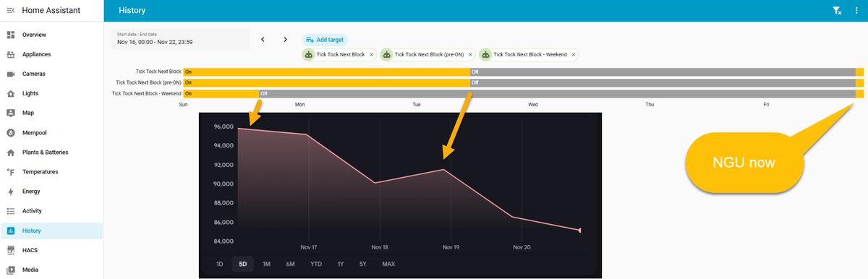The width and height of the screenshot is (868, 279).
Task: Open Appliances icon in sidebar
Action: [11, 54]
